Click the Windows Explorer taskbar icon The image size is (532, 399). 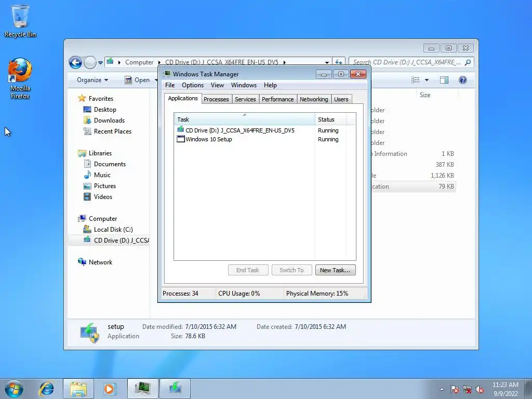point(78,389)
